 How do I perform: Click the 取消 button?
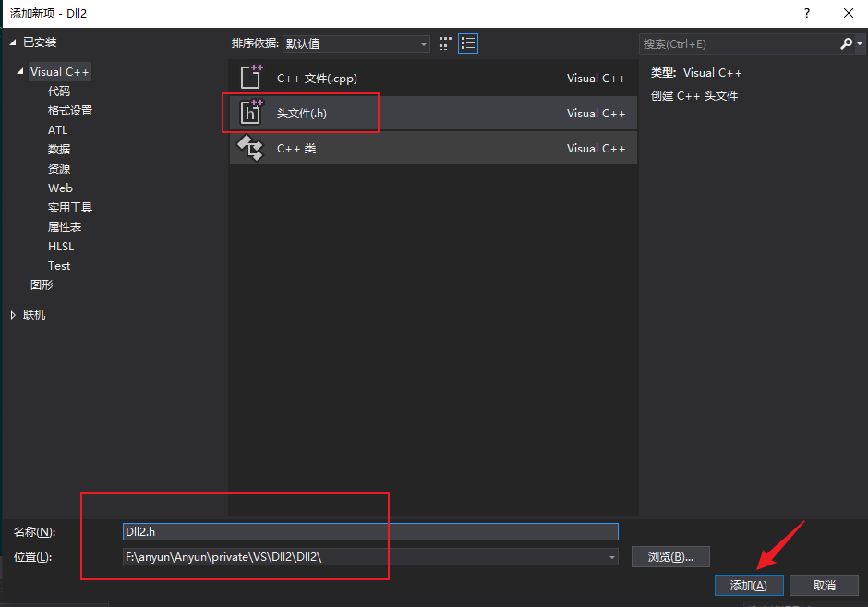pyautogui.click(x=824, y=586)
